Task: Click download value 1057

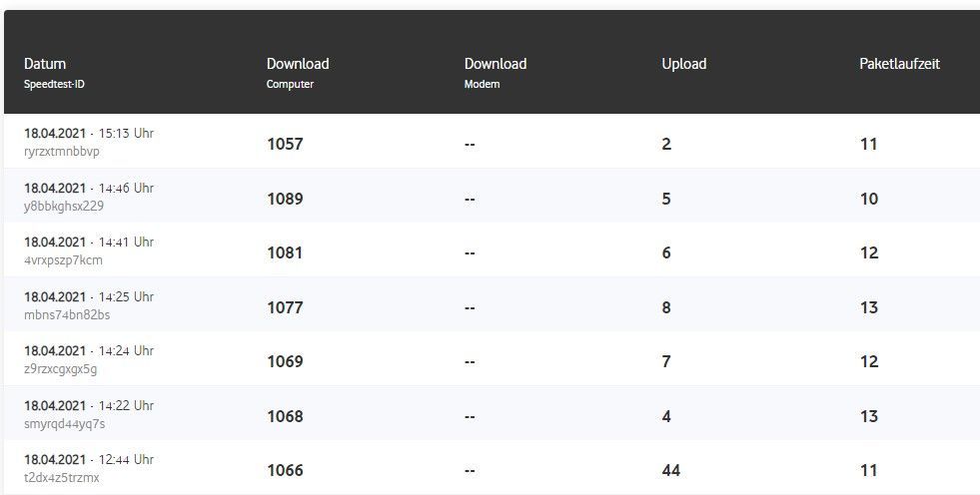Action: point(285,144)
